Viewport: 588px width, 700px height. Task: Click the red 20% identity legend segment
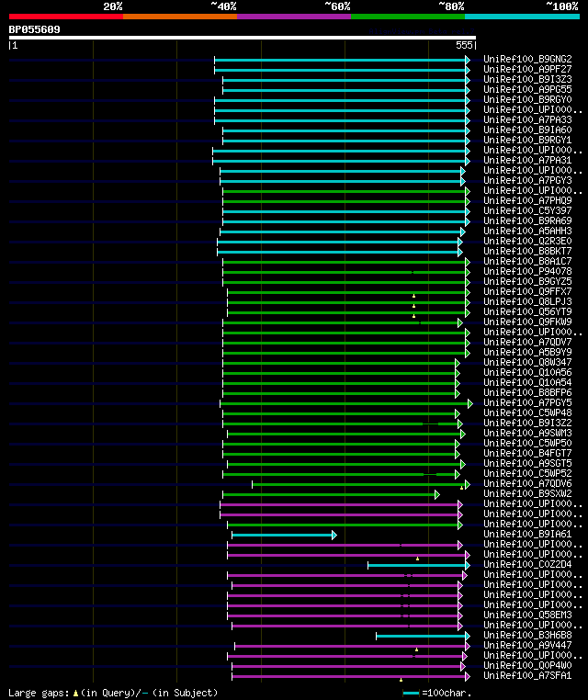pos(66,17)
